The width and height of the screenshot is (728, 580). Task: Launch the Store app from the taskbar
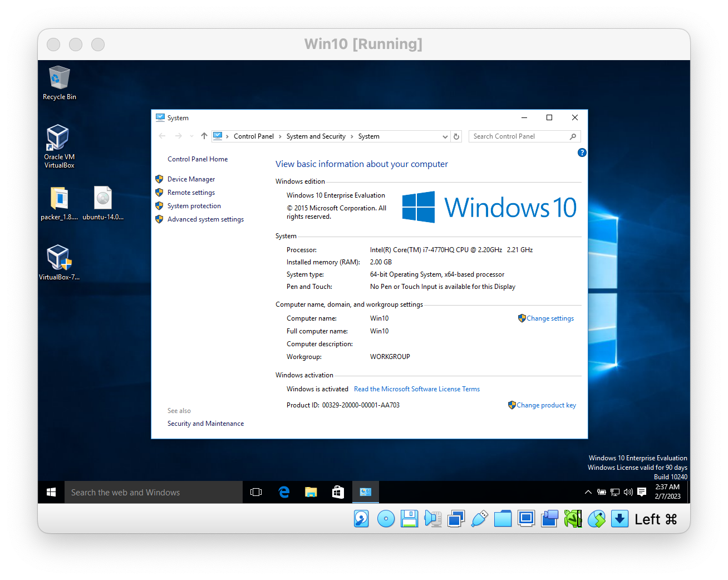(338, 492)
